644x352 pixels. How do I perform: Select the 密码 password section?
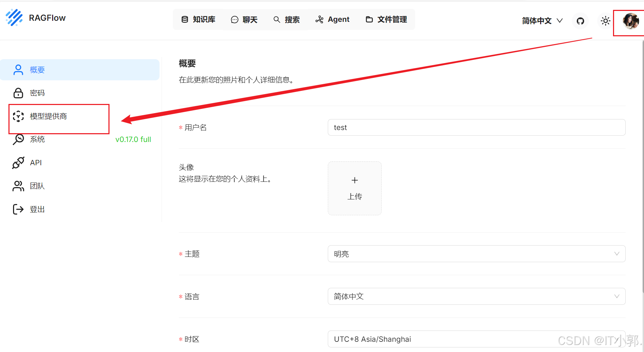click(37, 93)
